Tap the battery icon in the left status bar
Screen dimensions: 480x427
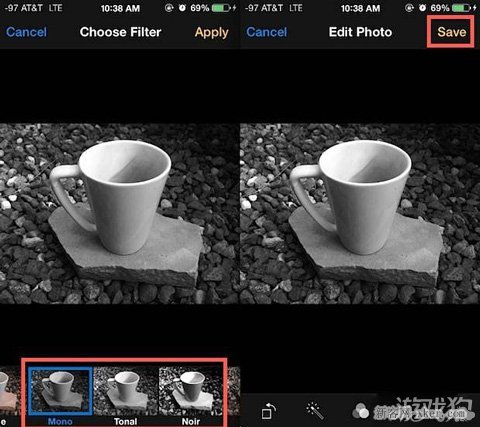(221, 7)
